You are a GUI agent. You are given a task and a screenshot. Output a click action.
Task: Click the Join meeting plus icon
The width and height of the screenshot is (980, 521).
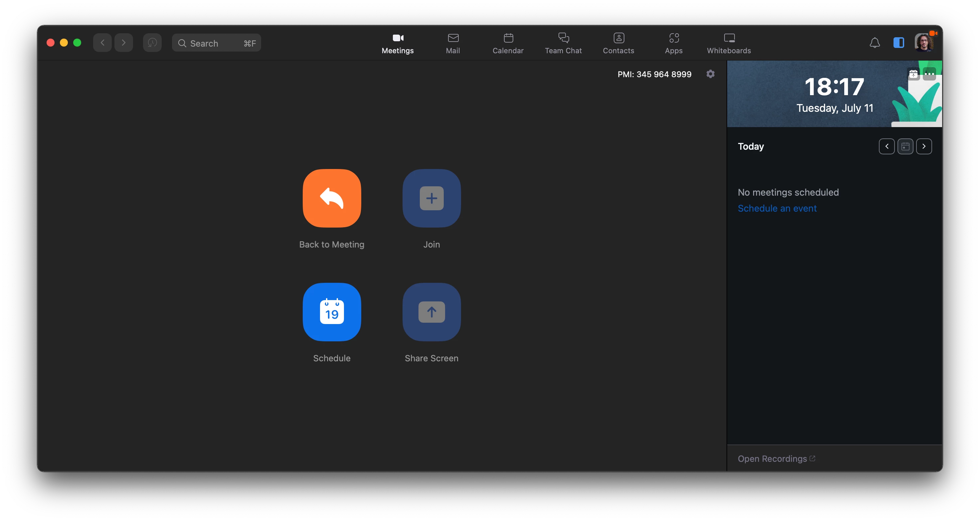[x=431, y=198]
